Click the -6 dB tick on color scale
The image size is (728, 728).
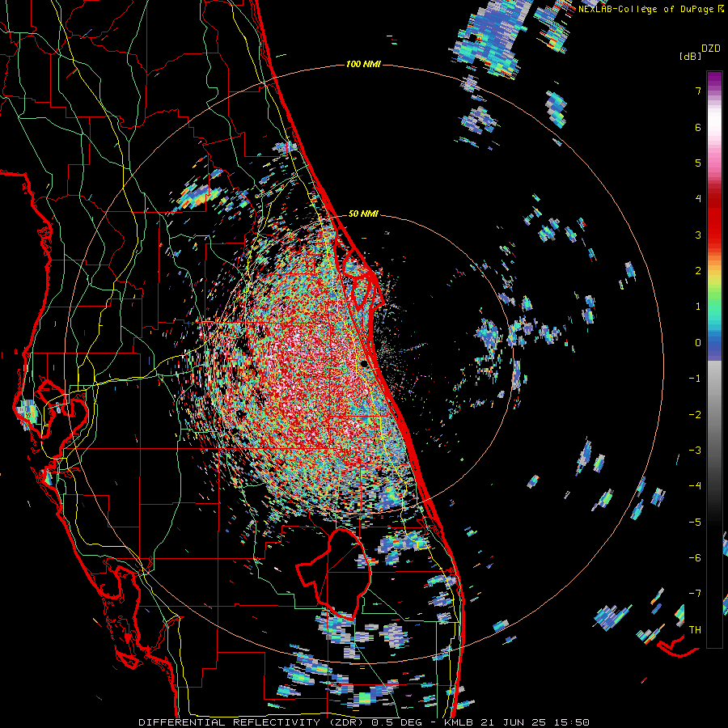[695, 558]
